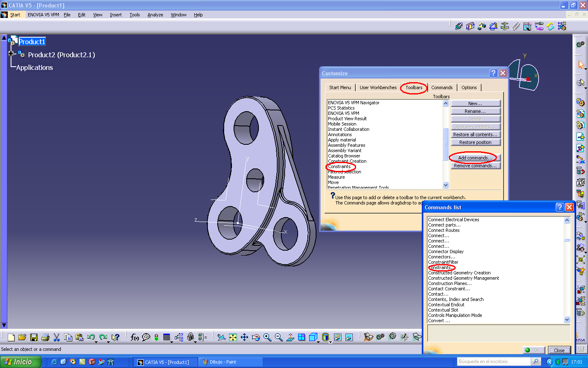Click Close button in Commands list dialog
The width and height of the screenshot is (588, 368).
tap(559, 350)
